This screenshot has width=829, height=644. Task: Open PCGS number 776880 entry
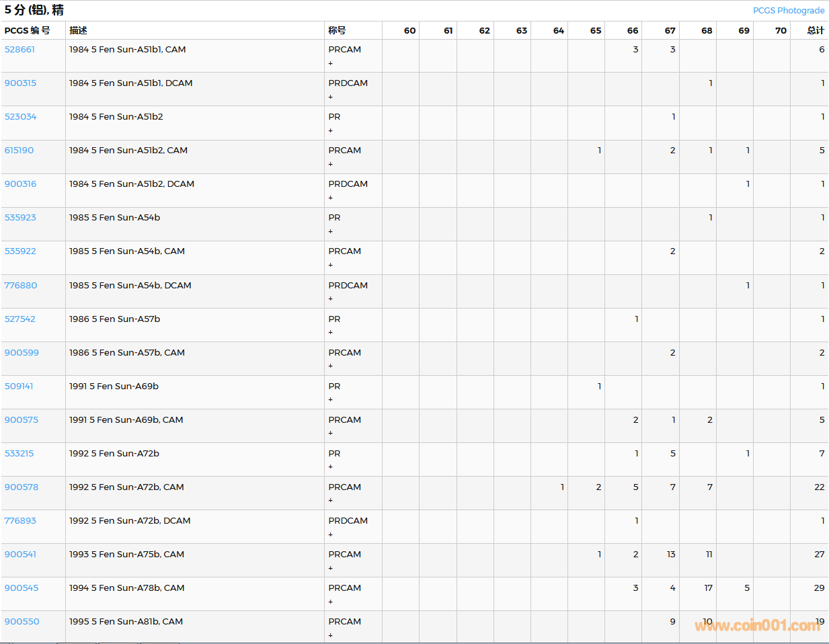click(x=21, y=286)
